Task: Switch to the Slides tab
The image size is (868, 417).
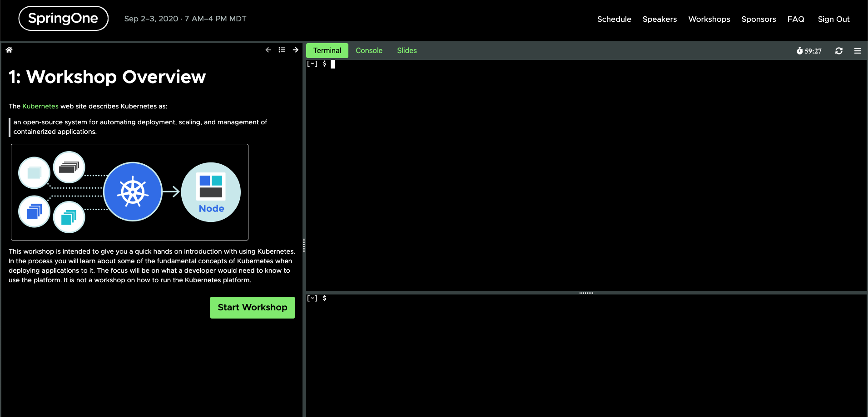Action: pos(407,50)
